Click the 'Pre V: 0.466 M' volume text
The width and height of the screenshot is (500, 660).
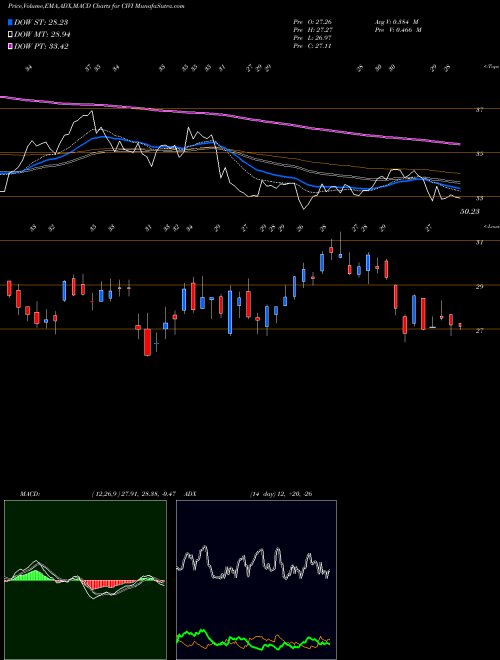coord(398,30)
